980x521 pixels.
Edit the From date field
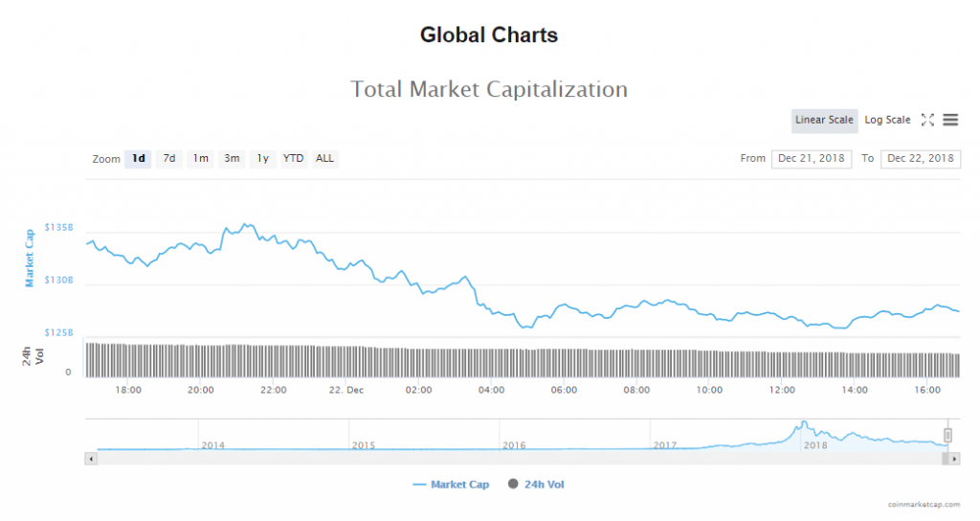click(811, 159)
